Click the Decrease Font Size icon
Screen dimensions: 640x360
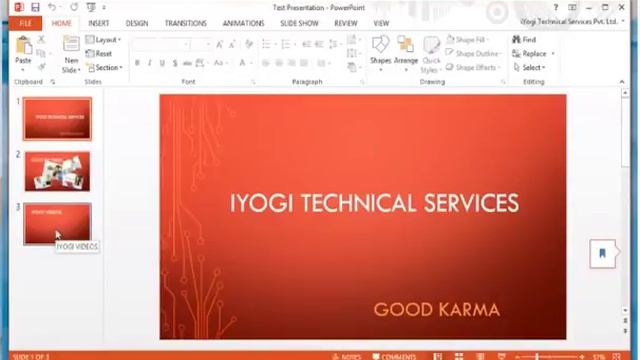[232, 44]
